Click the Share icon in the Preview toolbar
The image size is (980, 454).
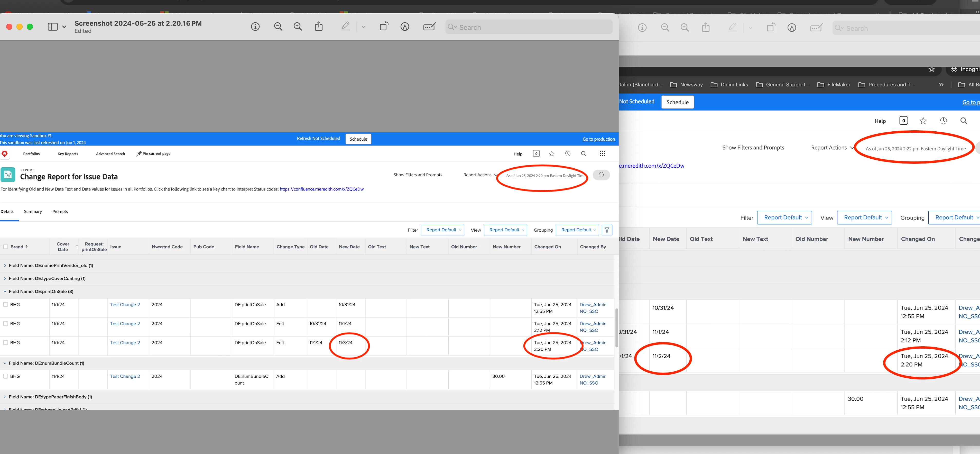click(319, 27)
